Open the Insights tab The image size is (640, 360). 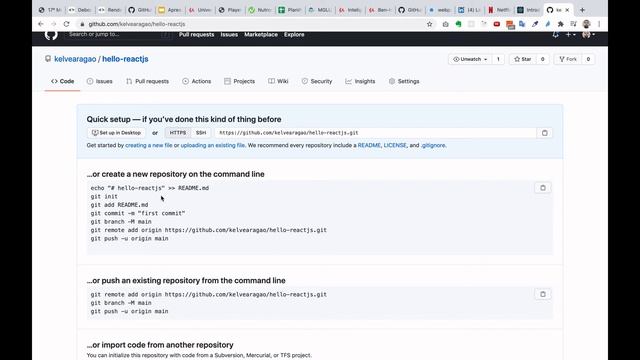360,81
